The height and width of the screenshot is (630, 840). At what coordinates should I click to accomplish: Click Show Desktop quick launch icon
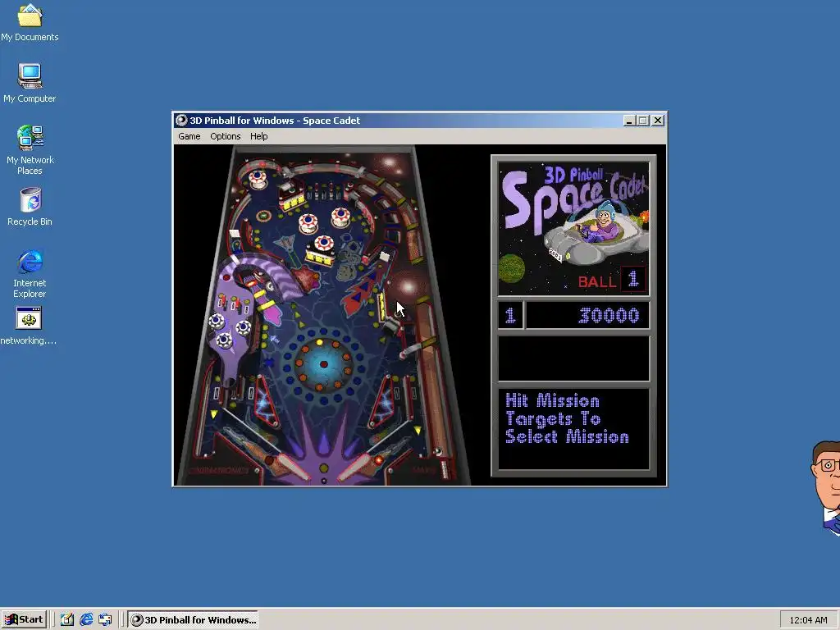[x=67, y=620]
